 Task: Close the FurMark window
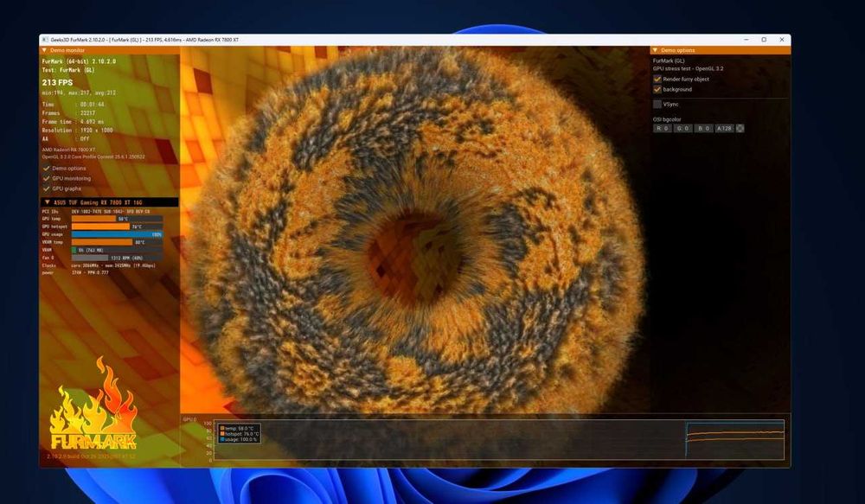click(x=782, y=40)
